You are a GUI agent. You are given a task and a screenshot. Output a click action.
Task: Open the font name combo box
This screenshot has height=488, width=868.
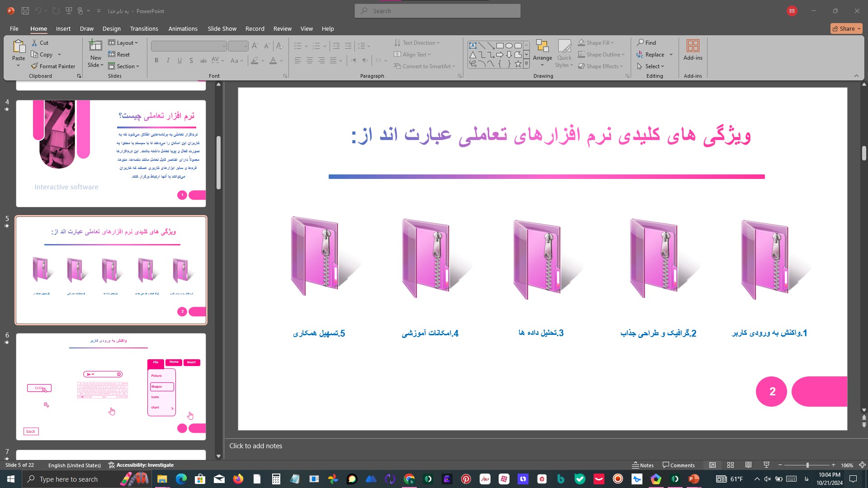tap(189, 46)
